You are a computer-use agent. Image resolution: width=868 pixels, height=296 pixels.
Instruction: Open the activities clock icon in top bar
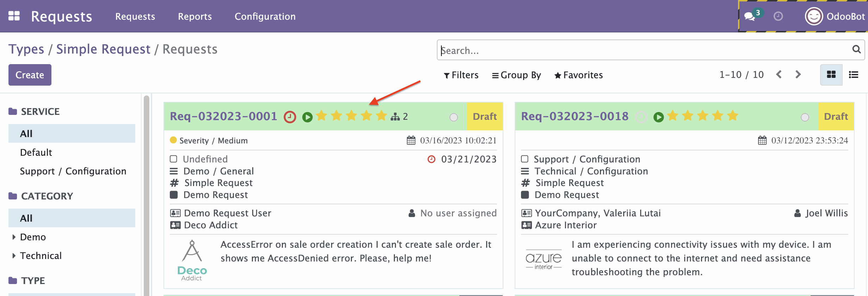tap(778, 16)
